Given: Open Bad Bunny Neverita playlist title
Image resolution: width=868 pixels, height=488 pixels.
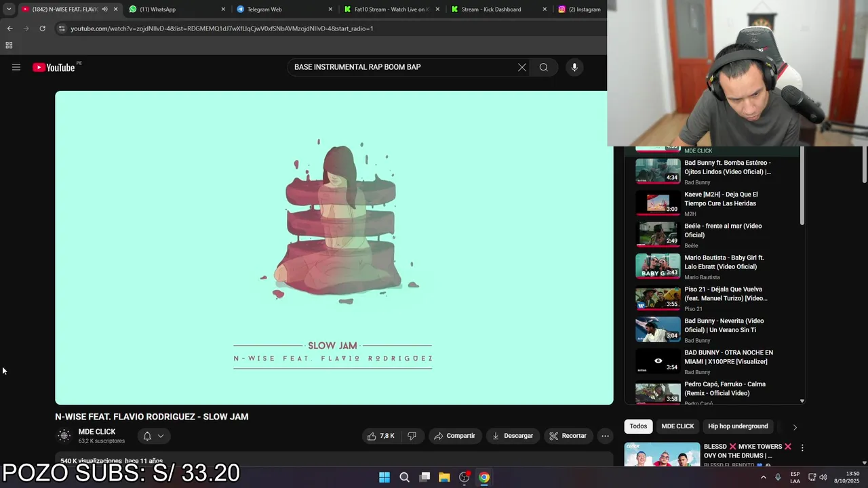Looking at the screenshot, I should [x=724, y=325].
